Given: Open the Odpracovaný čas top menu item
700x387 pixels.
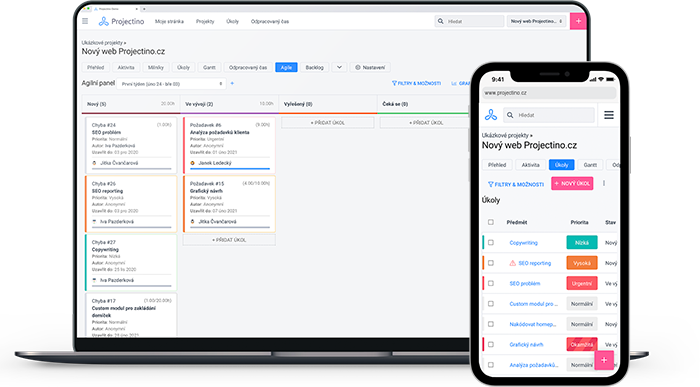Looking at the screenshot, I should 270,21.
